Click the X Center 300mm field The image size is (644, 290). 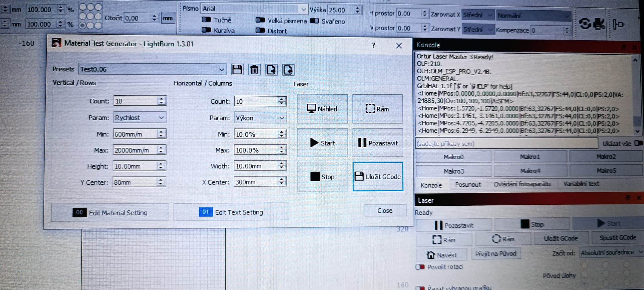[x=256, y=182]
